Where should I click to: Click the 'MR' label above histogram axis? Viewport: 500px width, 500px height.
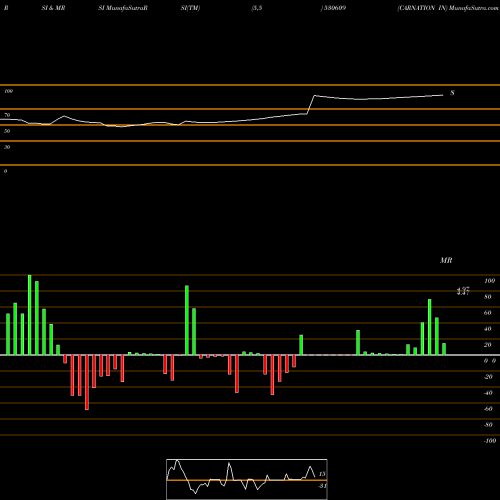pos(446,260)
